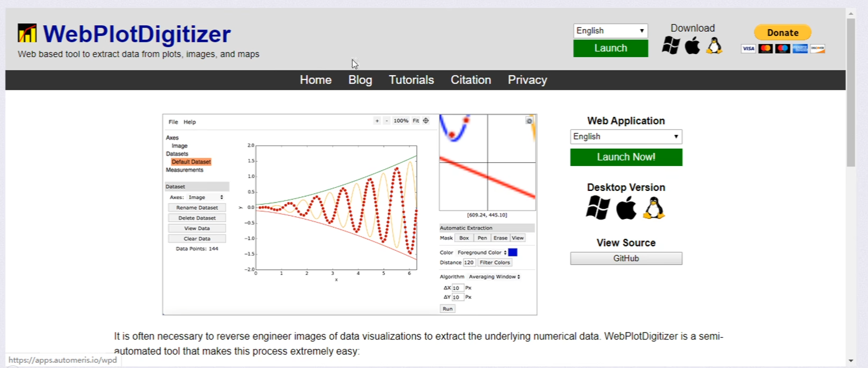The image size is (868, 368).
Task: Open macOS desktop version download
Action: coord(626,208)
